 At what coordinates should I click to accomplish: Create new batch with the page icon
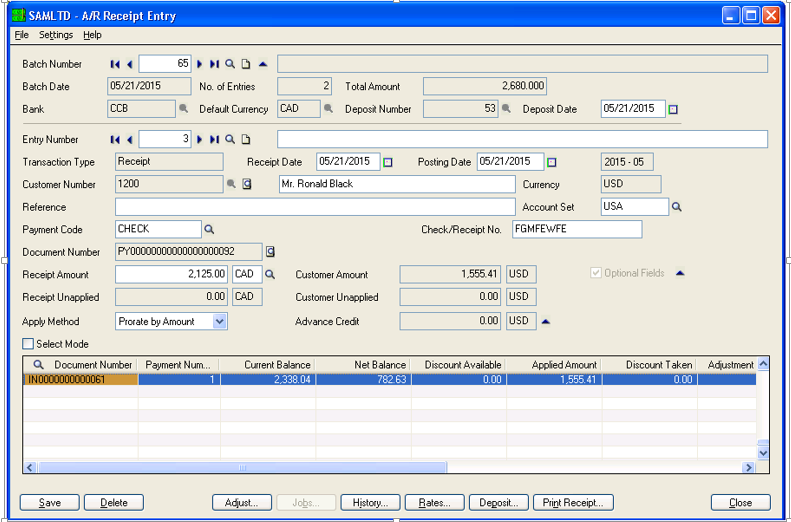(246, 64)
